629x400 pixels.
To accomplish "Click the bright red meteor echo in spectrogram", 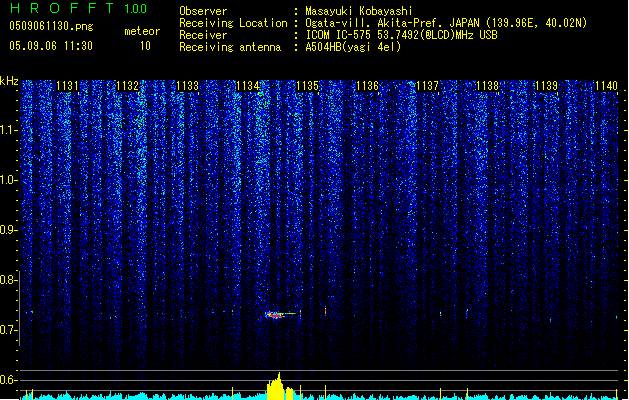I will (280, 315).
